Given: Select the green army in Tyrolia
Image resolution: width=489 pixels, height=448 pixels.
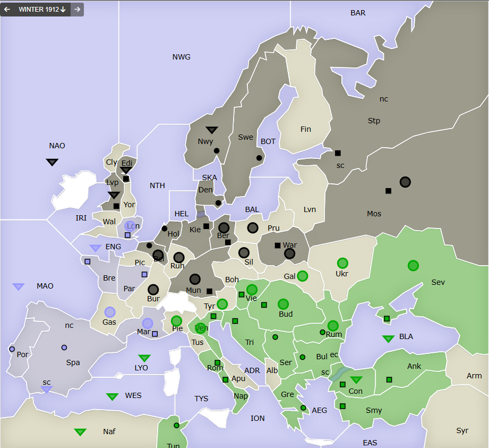Looking at the screenshot, I should point(222,304).
